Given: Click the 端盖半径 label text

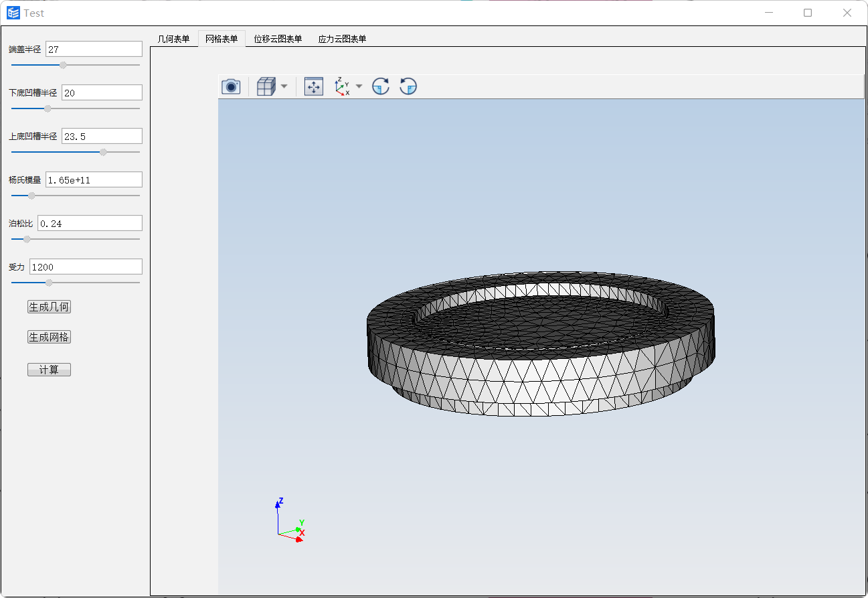Looking at the screenshot, I should (25, 50).
